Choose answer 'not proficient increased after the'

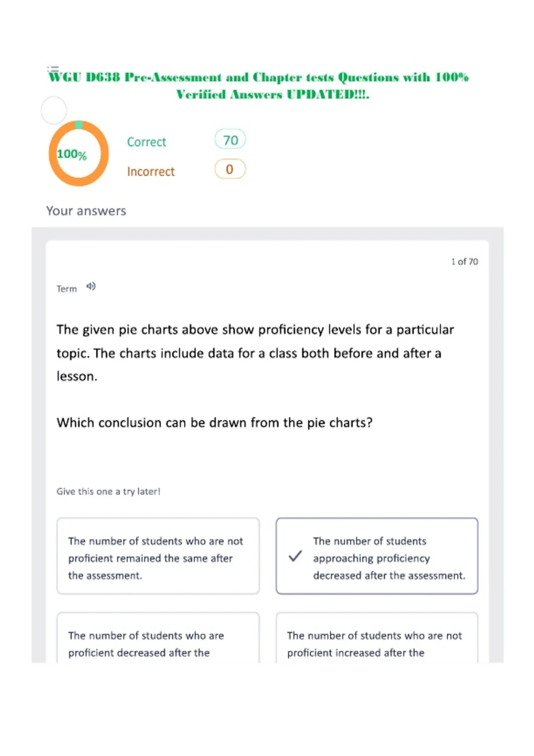377,638
